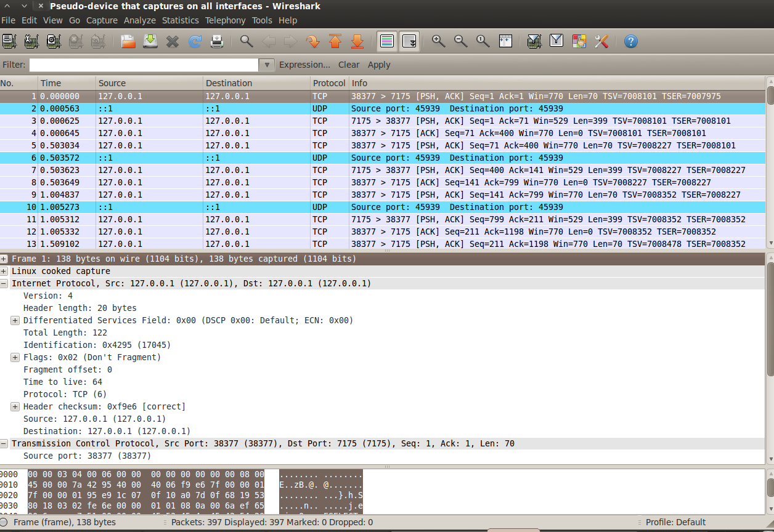Zoom out of the packet text
The image size is (774, 532).
tap(461, 41)
